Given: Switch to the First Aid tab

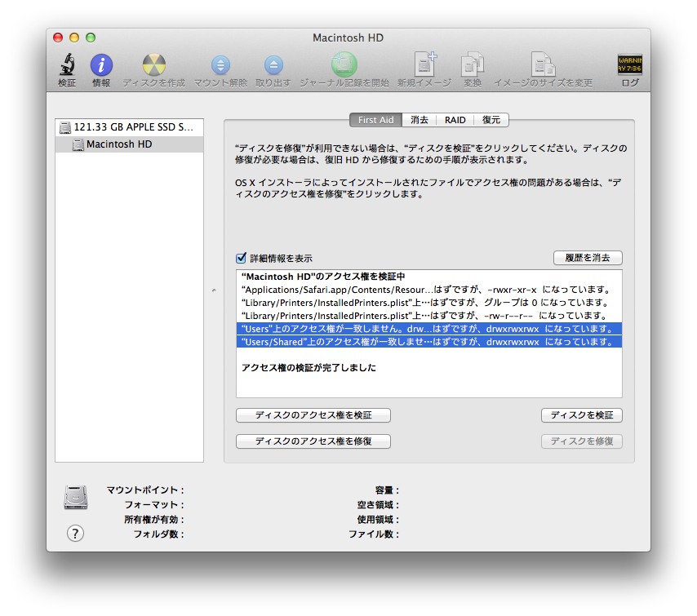Looking at the screenshot, I should pos(375,120).
